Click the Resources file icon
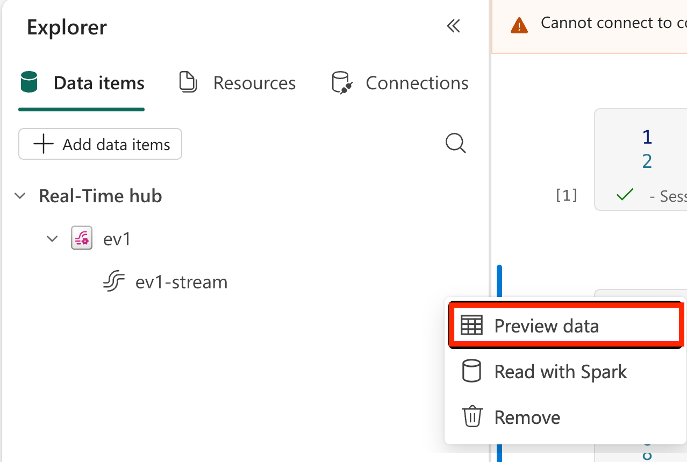This screenshot has width=688, height=462. (x=187, y=83)
